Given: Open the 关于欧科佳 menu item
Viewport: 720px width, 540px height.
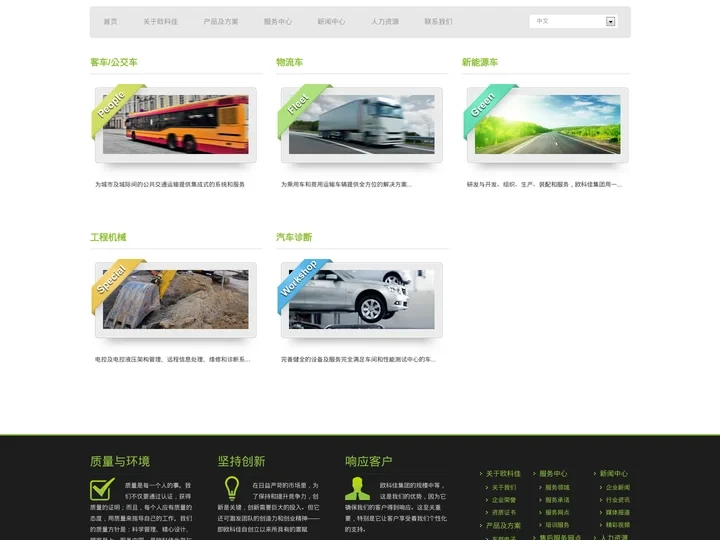Looking at the screenshot, I should coord(160,22).
